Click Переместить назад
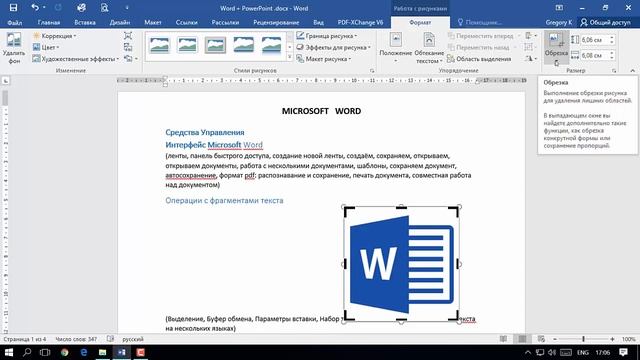This screenshot has width=640, height=360. click(478, 47)
